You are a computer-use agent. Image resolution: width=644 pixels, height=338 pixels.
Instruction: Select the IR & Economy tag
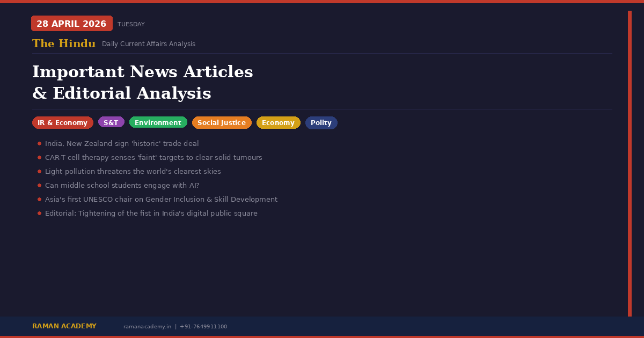click(63, 123)
